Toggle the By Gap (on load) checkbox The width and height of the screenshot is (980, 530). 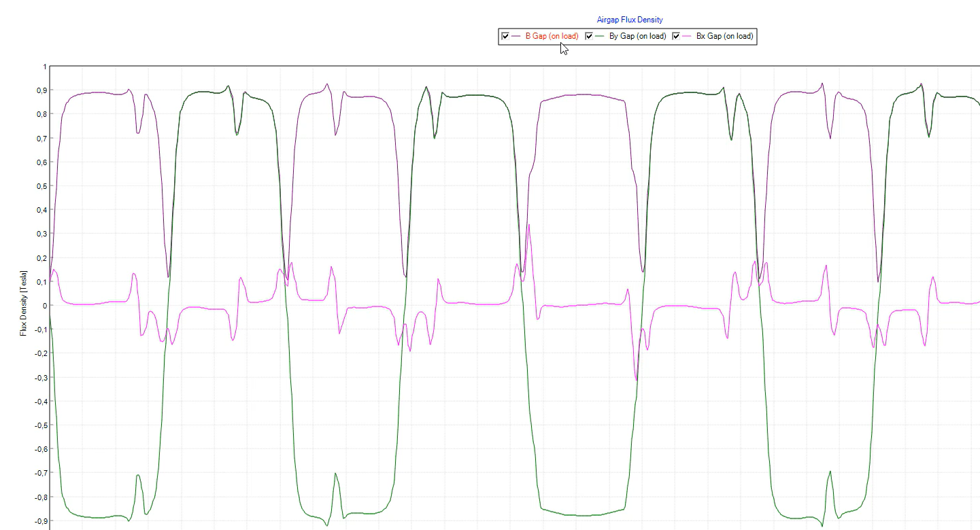pyautogui.click(x=589, y=36)
